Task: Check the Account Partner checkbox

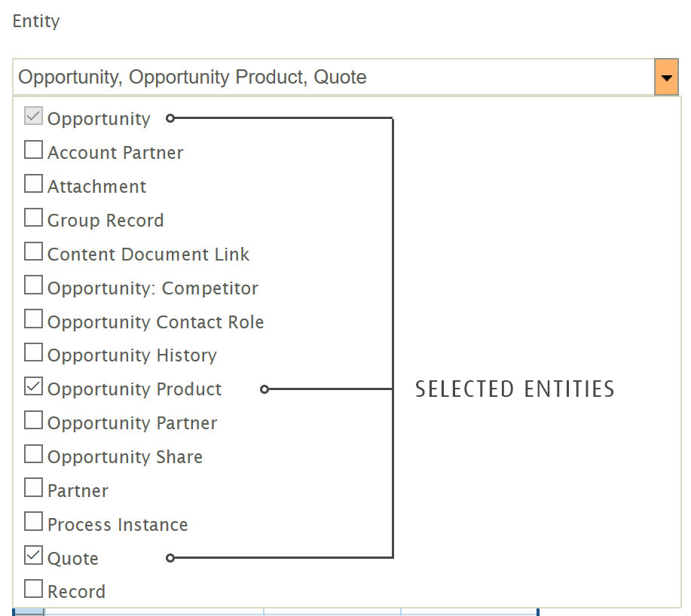Action: click(x=33, y=151)
